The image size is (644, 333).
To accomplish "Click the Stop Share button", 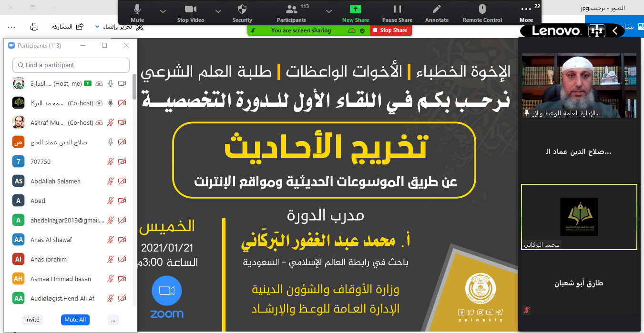I will click(390, 30).
